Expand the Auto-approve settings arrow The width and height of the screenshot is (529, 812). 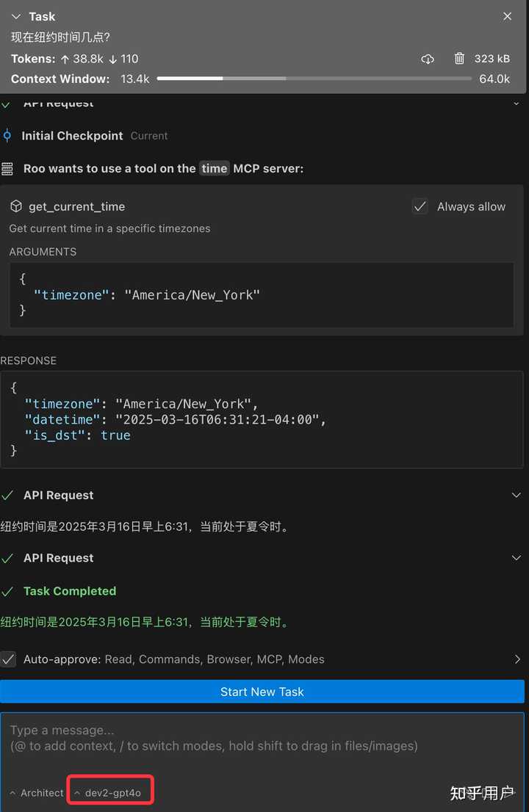pos(519,659)
